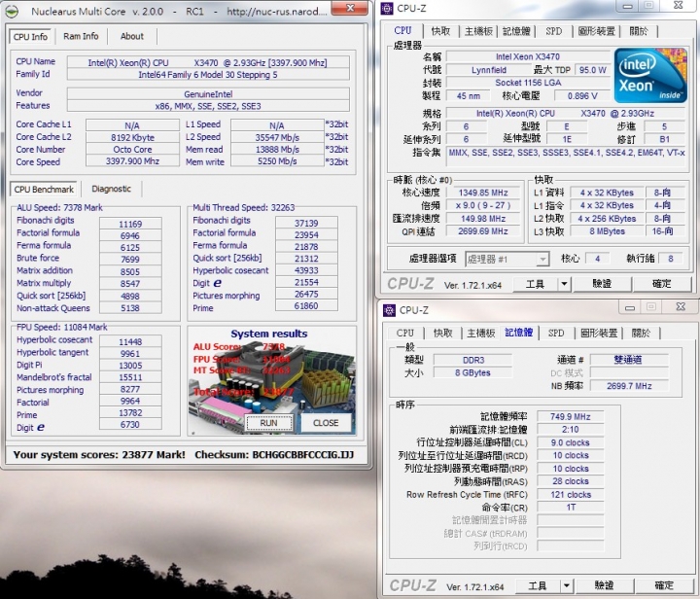This screenshot has width=700, height=599.
Task: Click the NB 頻率 value 2699.7 MHz
Action: (629, 386)
